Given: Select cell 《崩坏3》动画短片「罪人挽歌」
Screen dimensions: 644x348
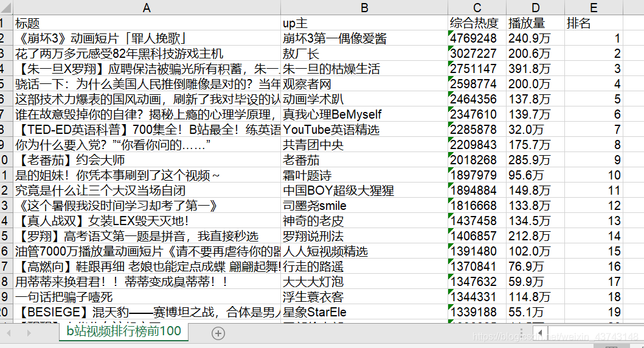Looking at the screenshot, I should pyautogui.click(x=147, y=38).
